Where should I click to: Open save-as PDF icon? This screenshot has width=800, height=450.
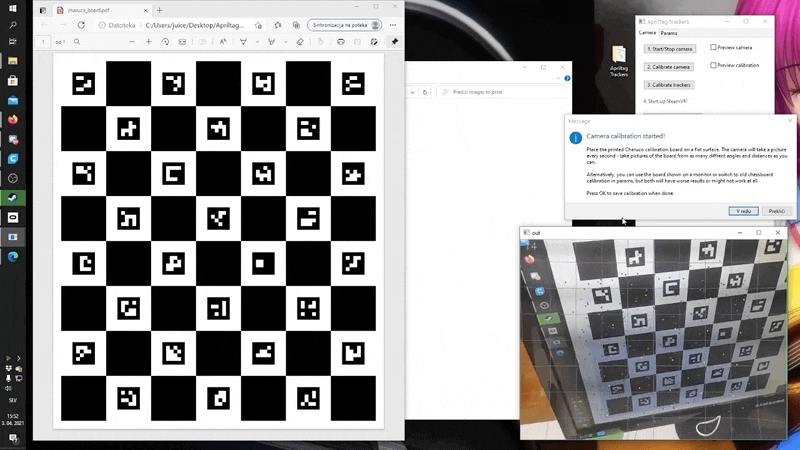point(374,42)
